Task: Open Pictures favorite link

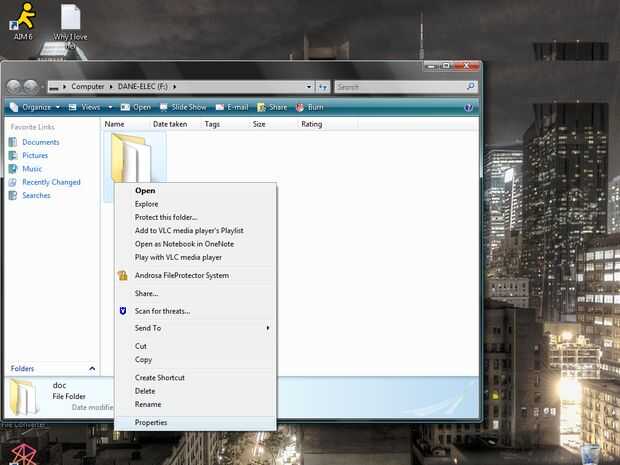Action: [35, 155]
